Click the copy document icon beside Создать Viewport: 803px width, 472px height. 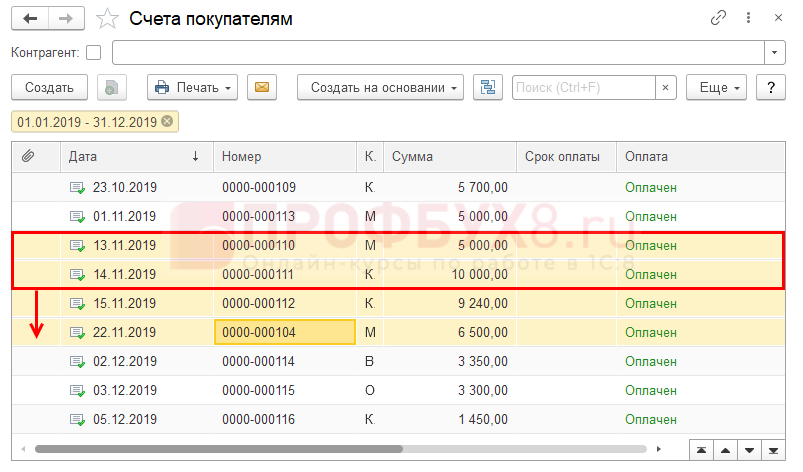111,88
